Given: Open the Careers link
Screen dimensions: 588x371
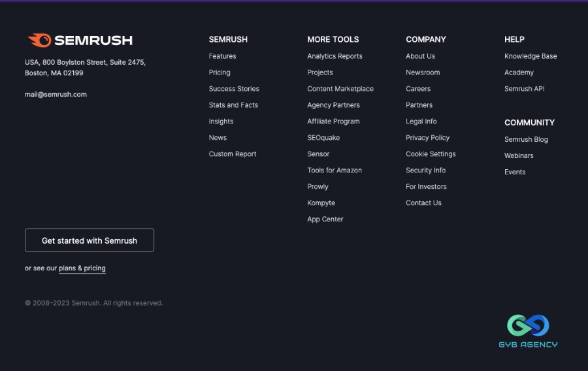Looking at the screenshot, I should click(x=418, y=89).
